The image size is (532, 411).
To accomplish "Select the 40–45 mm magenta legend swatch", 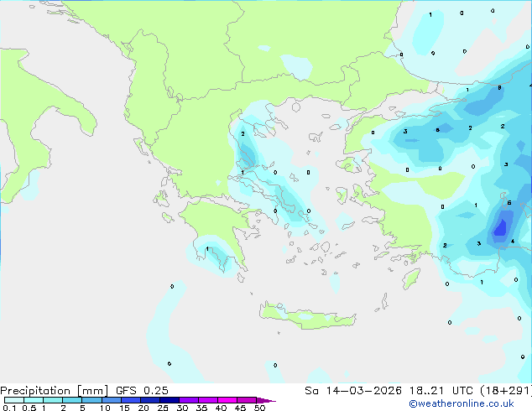I will (227, 400).
